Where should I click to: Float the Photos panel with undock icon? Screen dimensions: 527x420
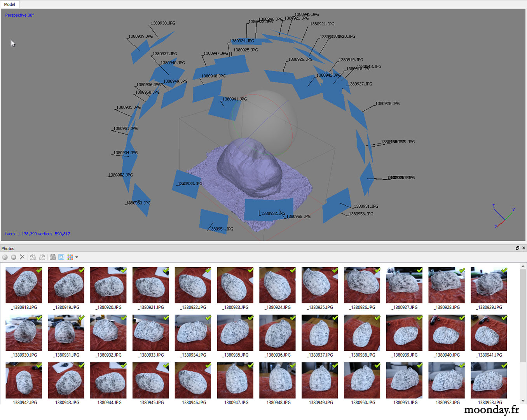click(x=517, y=248)
